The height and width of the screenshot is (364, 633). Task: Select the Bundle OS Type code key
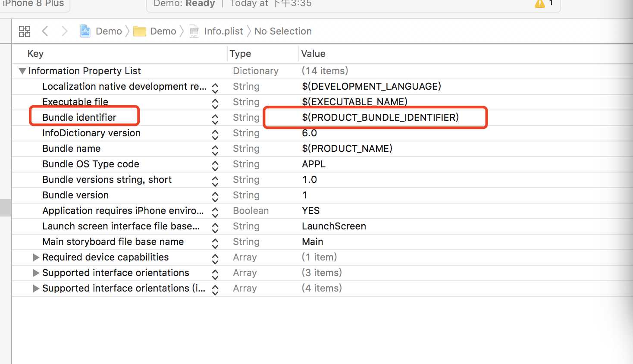(91, 164)
